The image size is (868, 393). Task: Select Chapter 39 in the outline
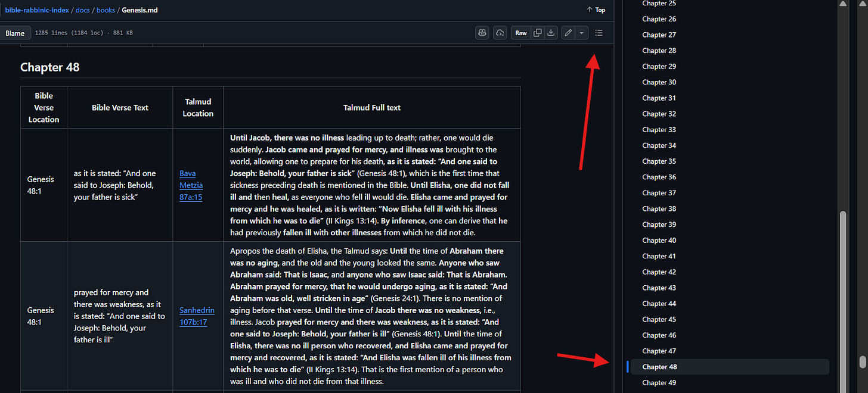pos(659,224)
